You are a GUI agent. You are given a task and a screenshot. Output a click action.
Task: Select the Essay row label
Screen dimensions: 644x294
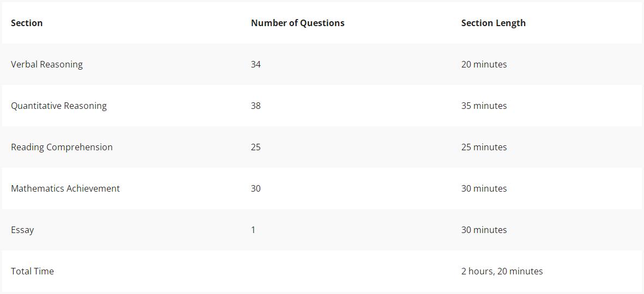pyautogui.click(x=22, y=230)
